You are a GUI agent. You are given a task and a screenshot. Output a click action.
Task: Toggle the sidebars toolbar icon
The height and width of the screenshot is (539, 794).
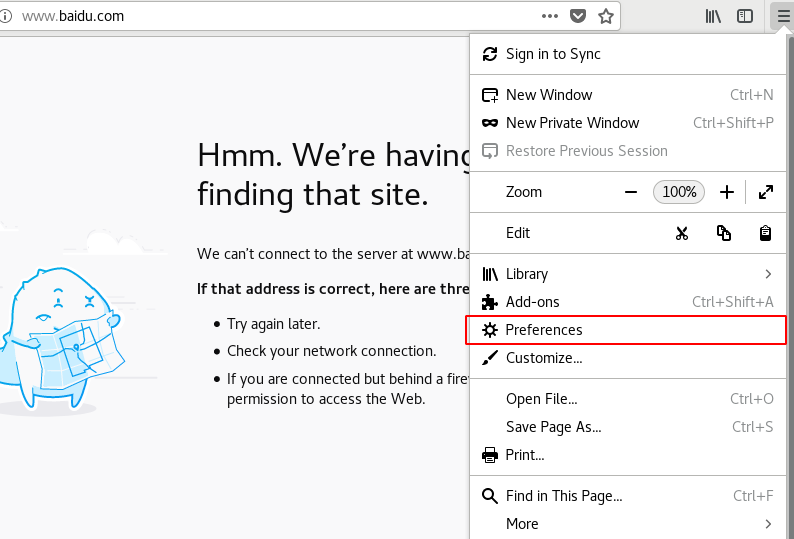point(745,16)
